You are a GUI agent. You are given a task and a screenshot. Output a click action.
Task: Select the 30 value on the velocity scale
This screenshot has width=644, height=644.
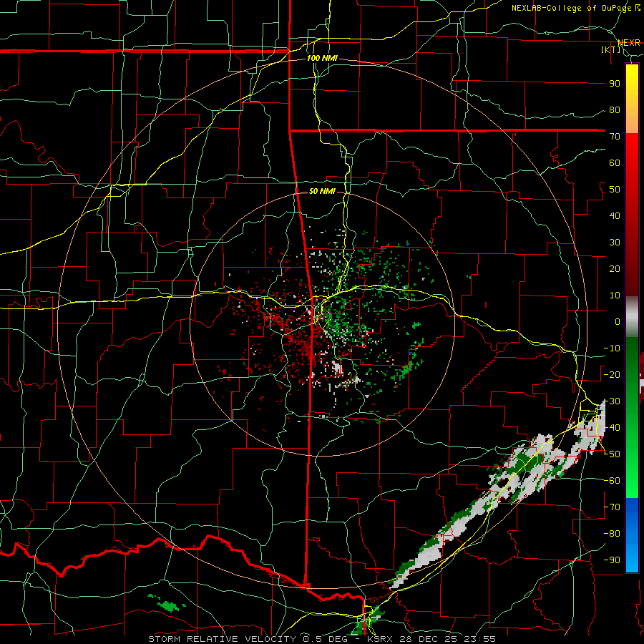tap(615, 243)
